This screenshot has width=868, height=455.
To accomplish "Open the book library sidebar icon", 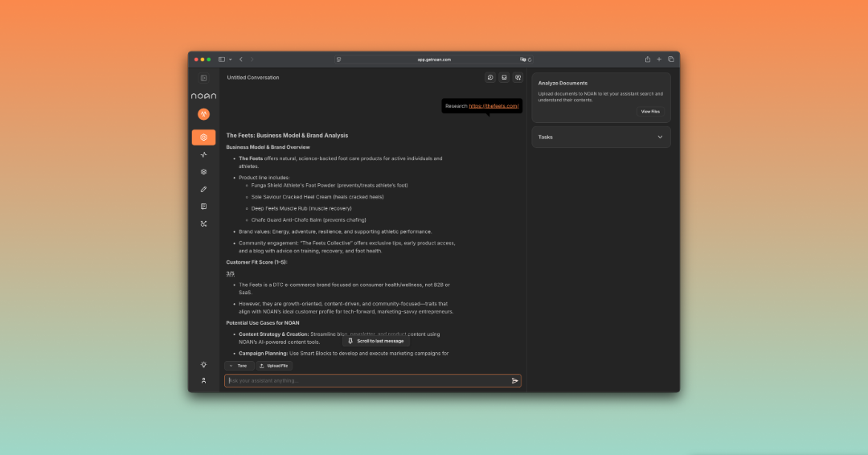I will click(x=203, y=207).
